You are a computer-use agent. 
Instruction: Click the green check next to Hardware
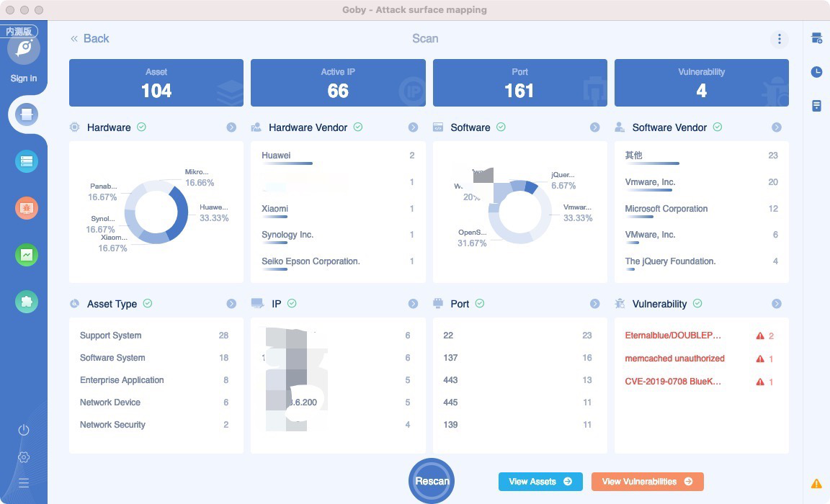[x=141, y=127]
